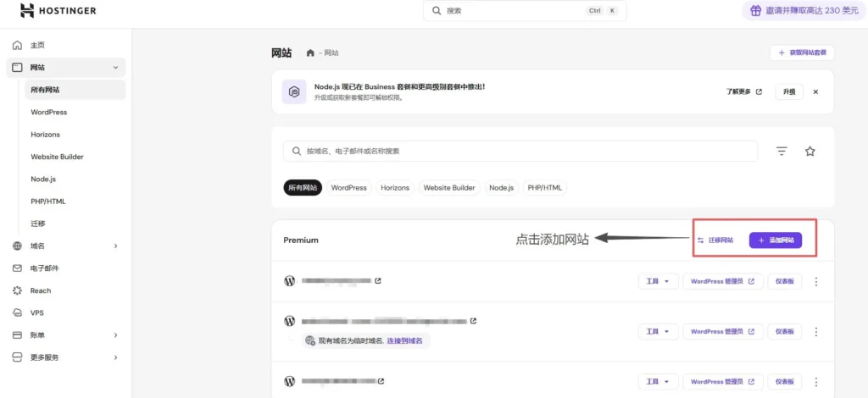This screenshot has width=868, height=398.
Task: Select the 域名 globe icon in sidebar
Action: tap(17, 246)
